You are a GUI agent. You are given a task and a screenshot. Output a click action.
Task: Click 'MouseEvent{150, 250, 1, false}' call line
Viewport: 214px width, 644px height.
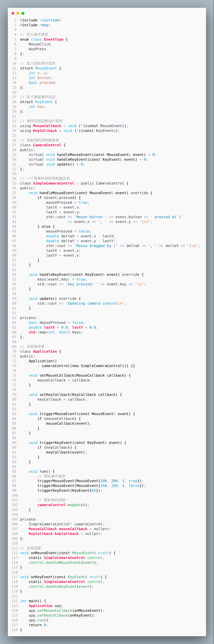click(x=92, y=486)
